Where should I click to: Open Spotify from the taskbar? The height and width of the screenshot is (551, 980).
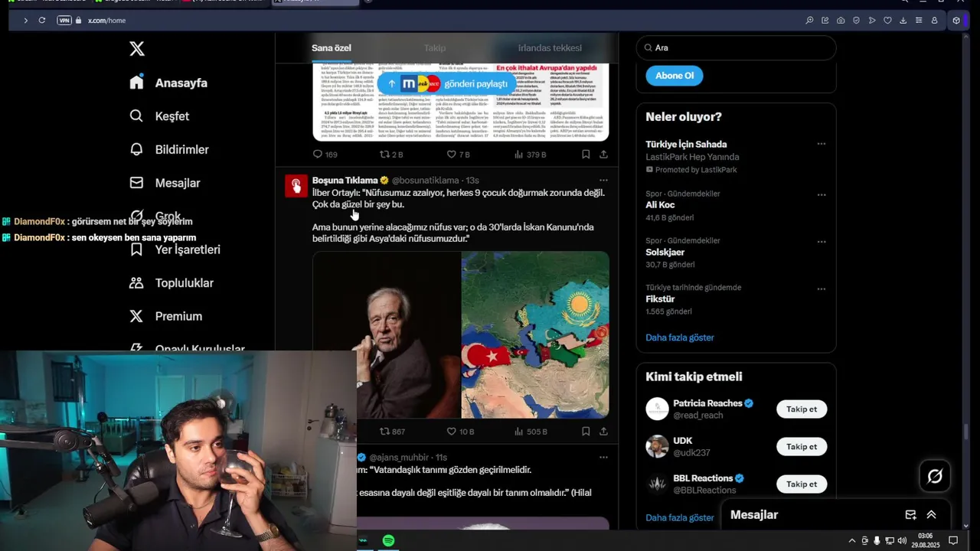[x=388, y=541]
